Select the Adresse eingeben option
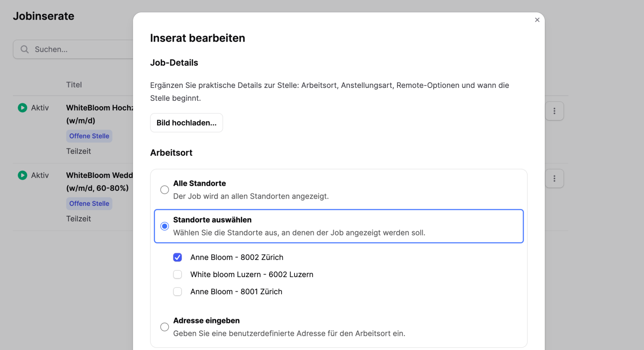 (x=164, y=326)
